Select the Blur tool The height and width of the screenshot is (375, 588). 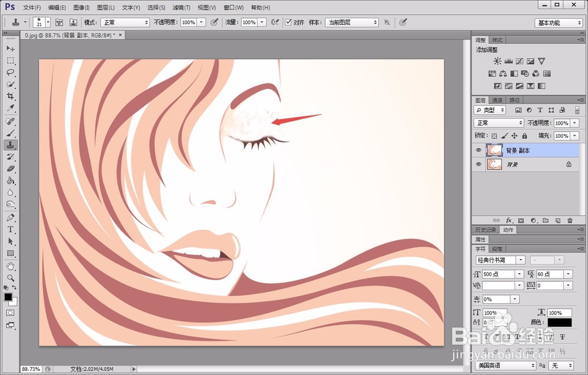[11, 193]
